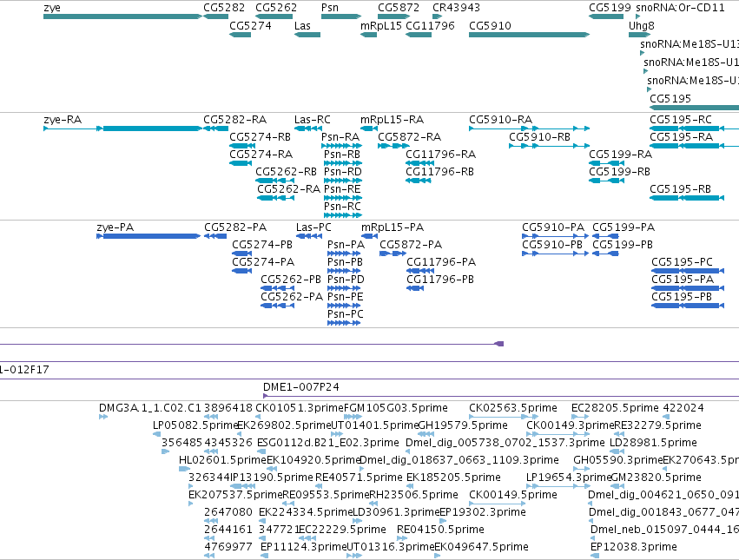Select EST HL02601.5prime

point(184,469)
